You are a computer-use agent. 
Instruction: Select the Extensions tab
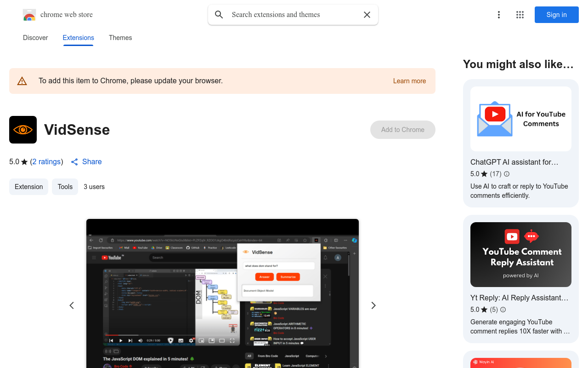[79, 38]
